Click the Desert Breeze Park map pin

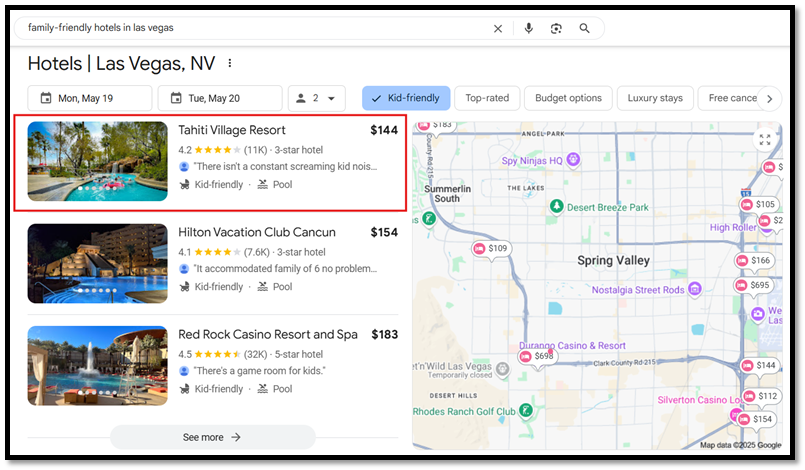coord(557,206)
